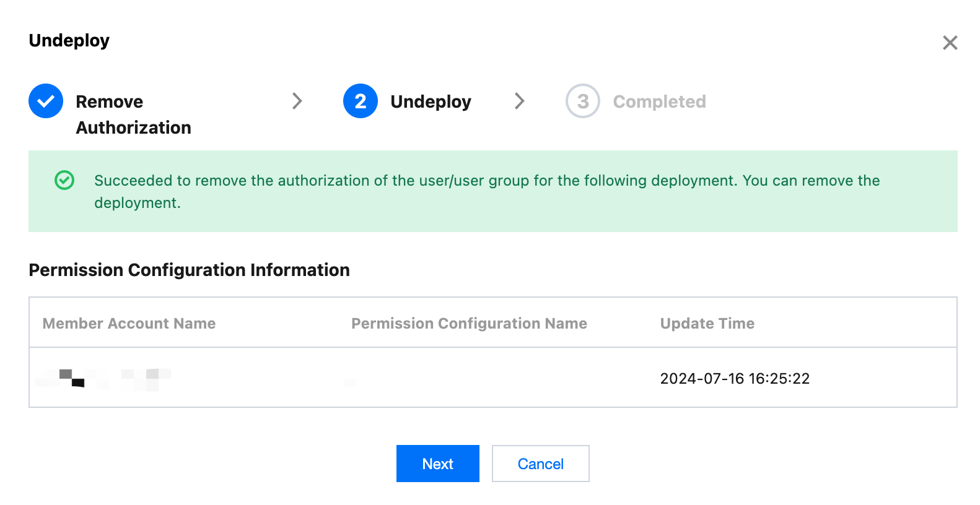Click the Member Account Name column header
980x505 pixels.
coord(129,323)
